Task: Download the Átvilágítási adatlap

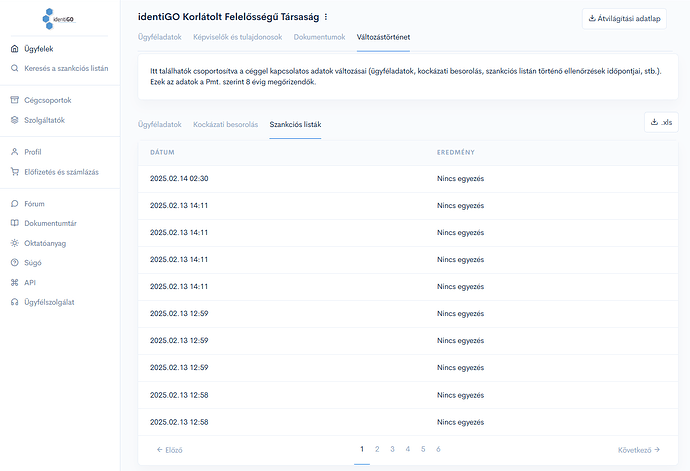Action: click(x=624, y=18)
